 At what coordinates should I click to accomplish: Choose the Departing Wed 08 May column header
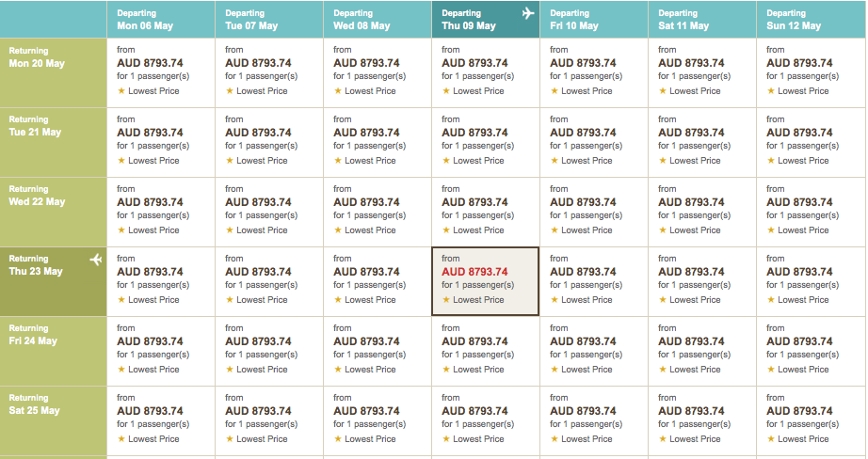point(377,20)
